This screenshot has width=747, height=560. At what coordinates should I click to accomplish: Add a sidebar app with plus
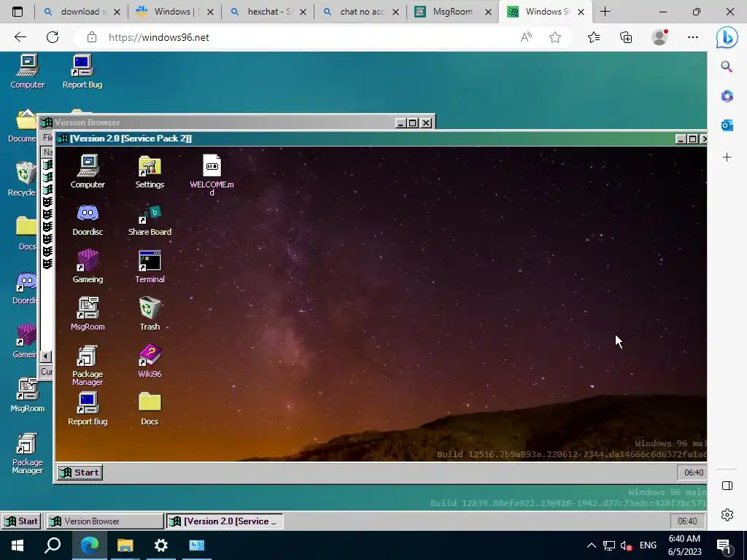coord(727,157)
